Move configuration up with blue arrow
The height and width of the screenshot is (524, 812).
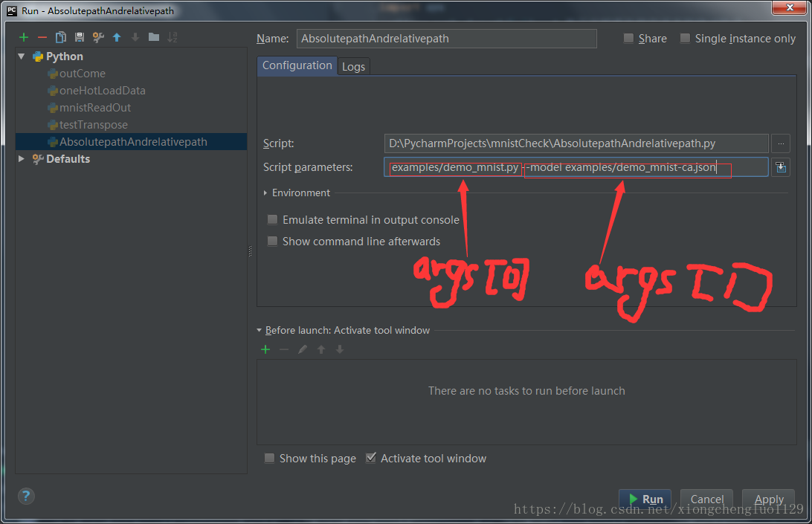coord(117,37)
